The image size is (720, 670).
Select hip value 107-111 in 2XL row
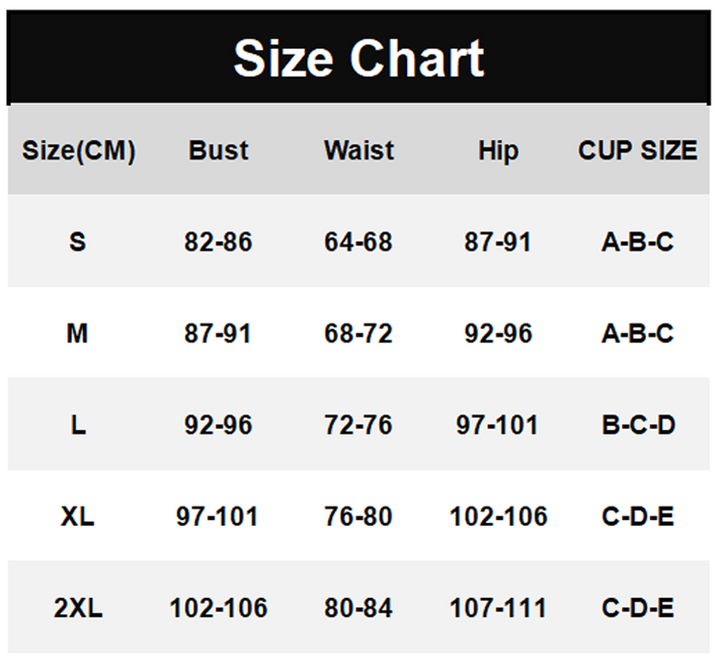pyautogui.click(x=498, y=607)
